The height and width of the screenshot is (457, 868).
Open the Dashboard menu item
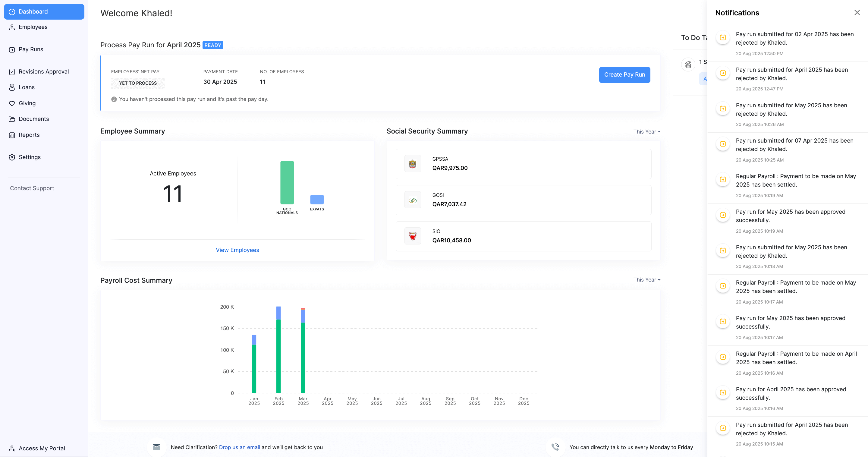44,12
